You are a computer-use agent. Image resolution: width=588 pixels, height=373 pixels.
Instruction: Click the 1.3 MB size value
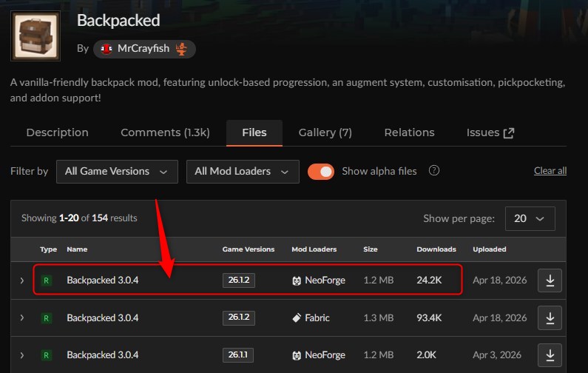point(379,317)
